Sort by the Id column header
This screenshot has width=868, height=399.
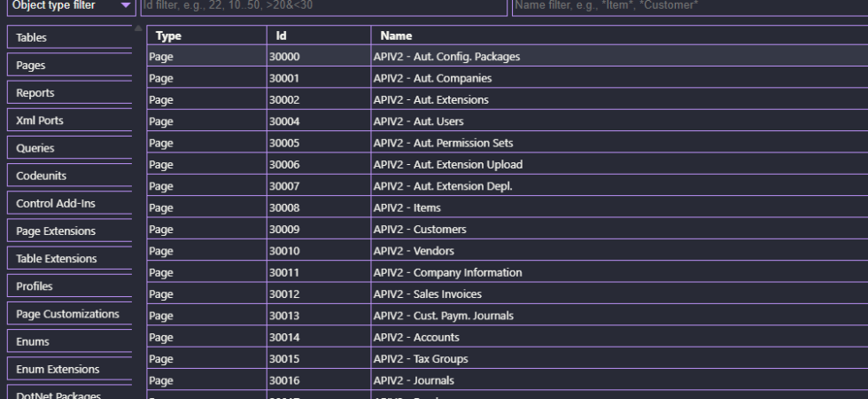[x=318, y=36]
